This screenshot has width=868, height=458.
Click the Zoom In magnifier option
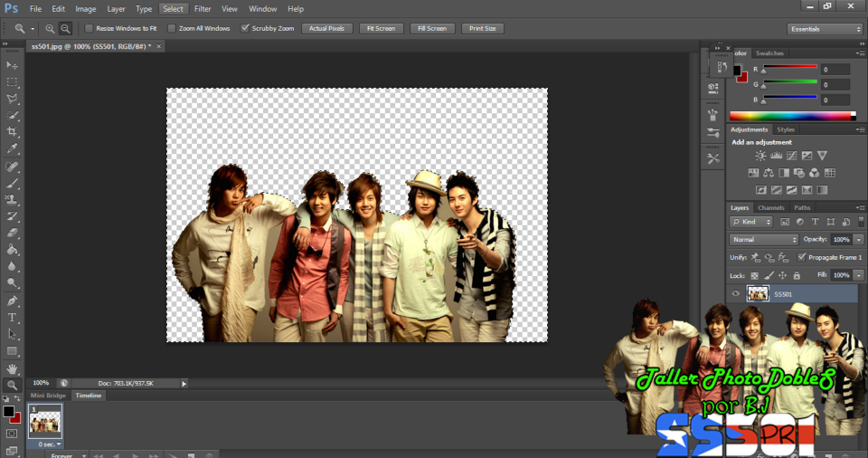coord(50,29)
